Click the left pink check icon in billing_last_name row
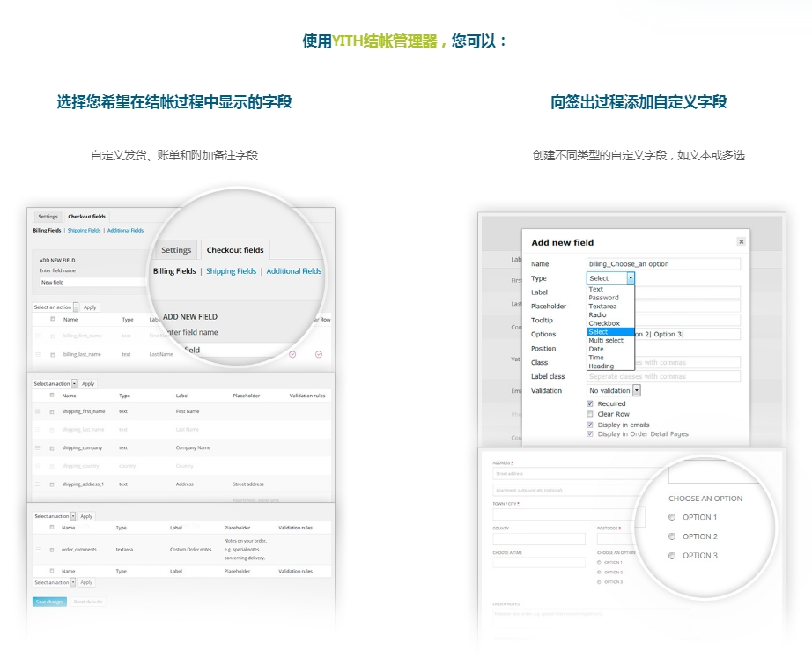This screenshot has height=658, width=812. coord(292,354)
